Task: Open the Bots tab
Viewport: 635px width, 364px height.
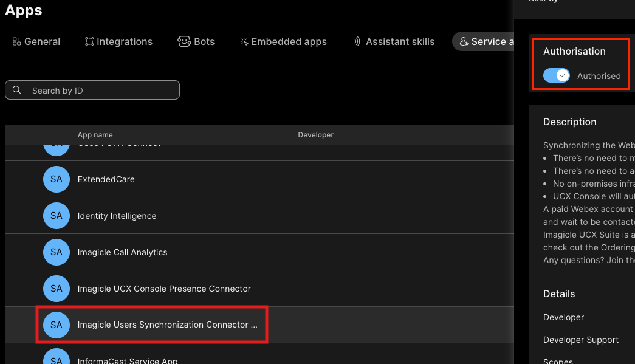Action: point(196,41)
